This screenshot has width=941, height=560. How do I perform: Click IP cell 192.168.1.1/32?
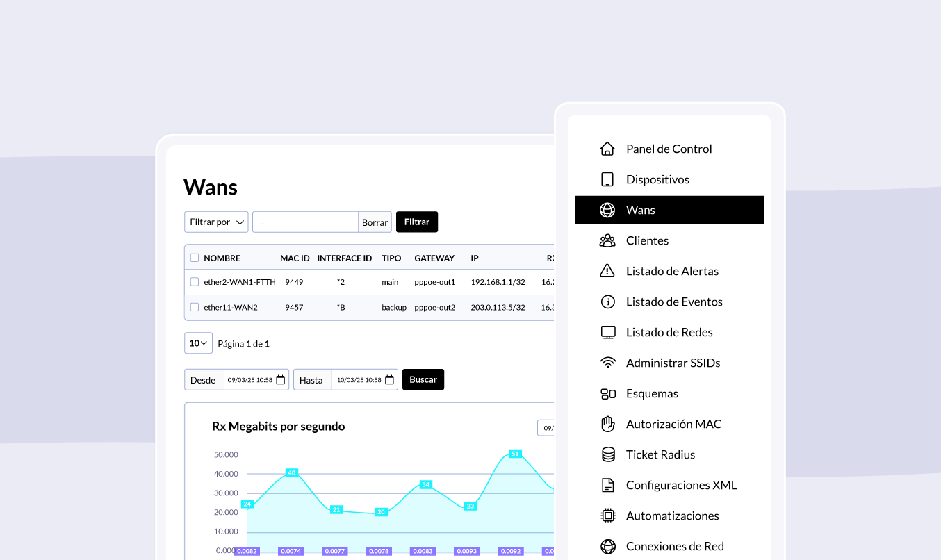498,282
